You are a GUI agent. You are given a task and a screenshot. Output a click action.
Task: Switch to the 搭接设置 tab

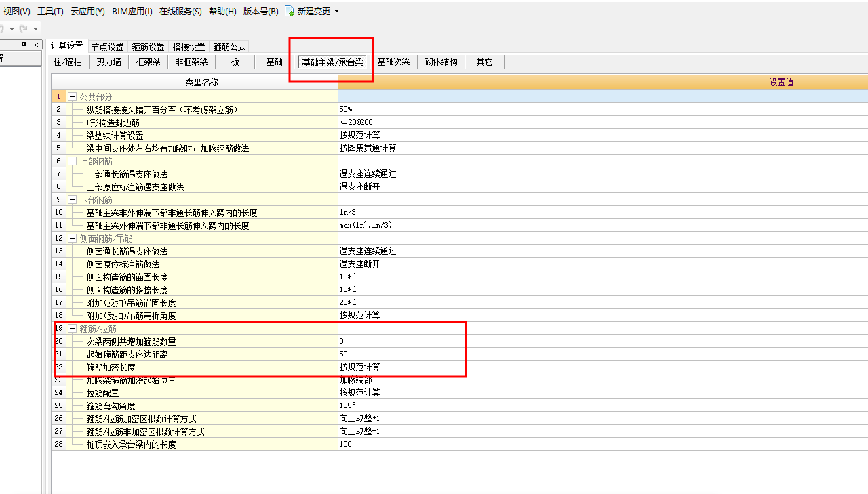[x=189, y=47]
